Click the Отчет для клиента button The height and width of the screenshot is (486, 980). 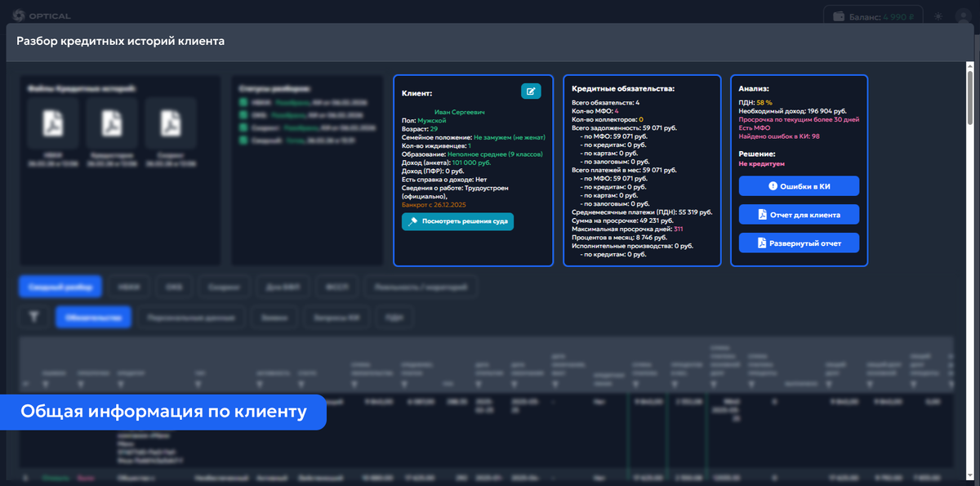coord(799,214)
